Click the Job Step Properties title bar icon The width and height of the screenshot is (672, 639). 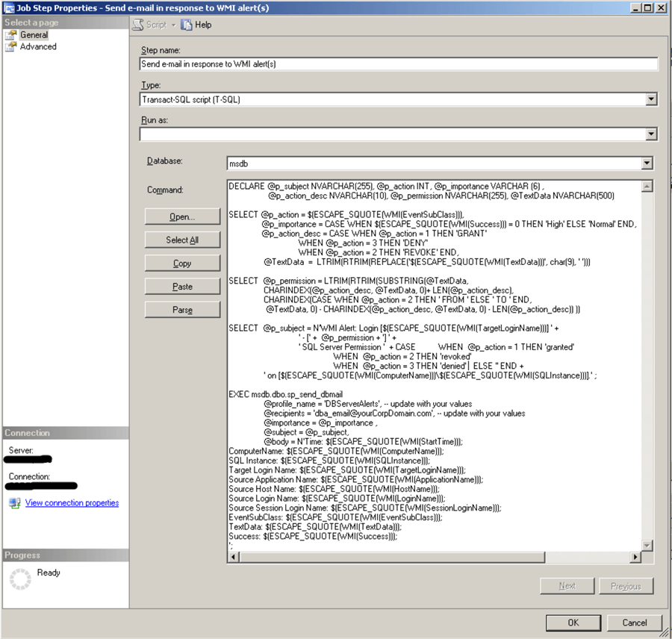[7, 7]
